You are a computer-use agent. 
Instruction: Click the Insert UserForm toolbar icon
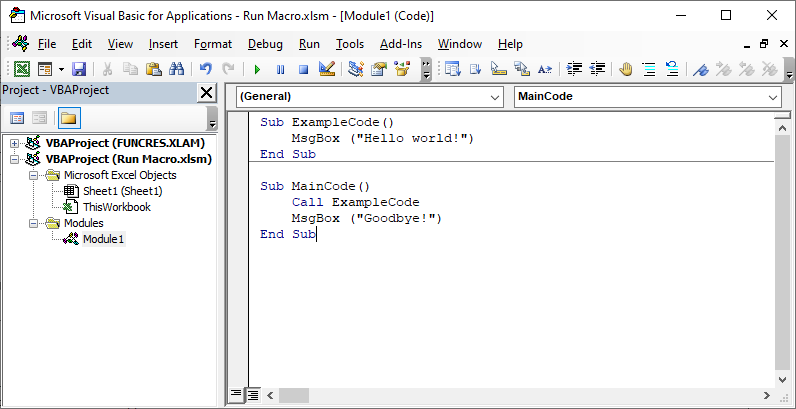click(x=45, y=69)
